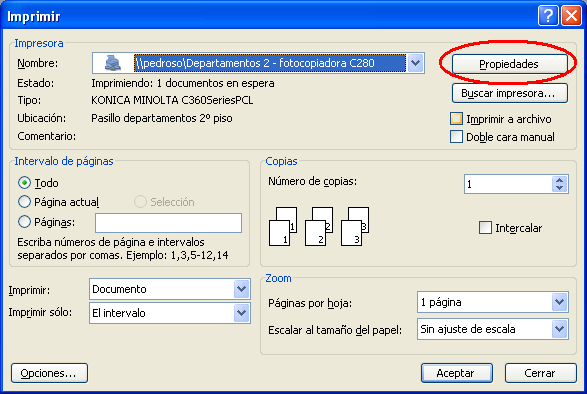Click the Número de copias value field
587x394 pixels.
[508, 184]
